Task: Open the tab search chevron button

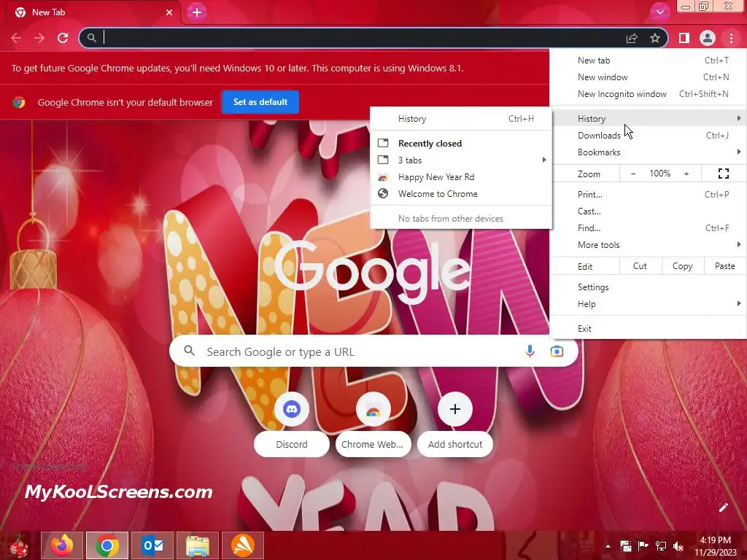Action: (659, 12)
